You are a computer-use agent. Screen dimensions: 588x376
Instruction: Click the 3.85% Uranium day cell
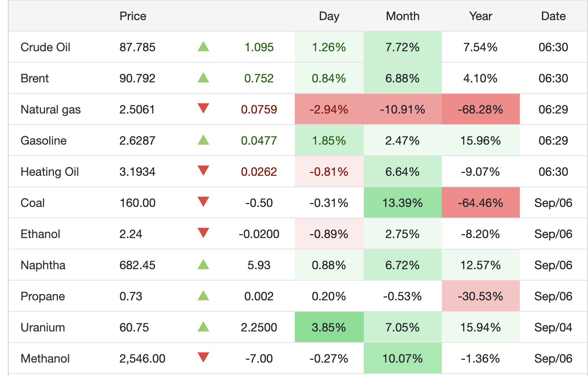click(x=329, y=328)
